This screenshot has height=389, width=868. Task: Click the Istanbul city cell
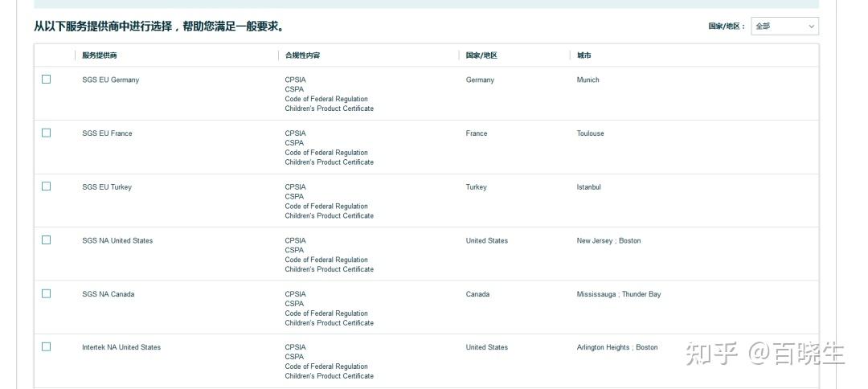588,187
